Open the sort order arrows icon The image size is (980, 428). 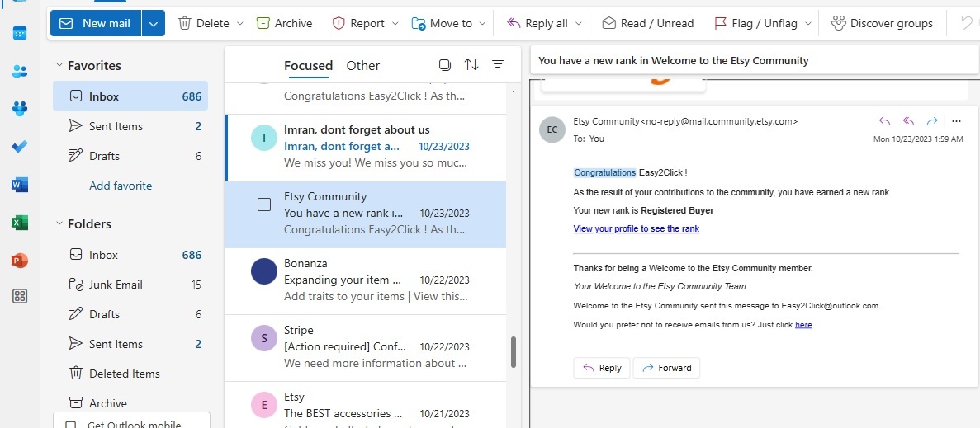coord(471,65)
